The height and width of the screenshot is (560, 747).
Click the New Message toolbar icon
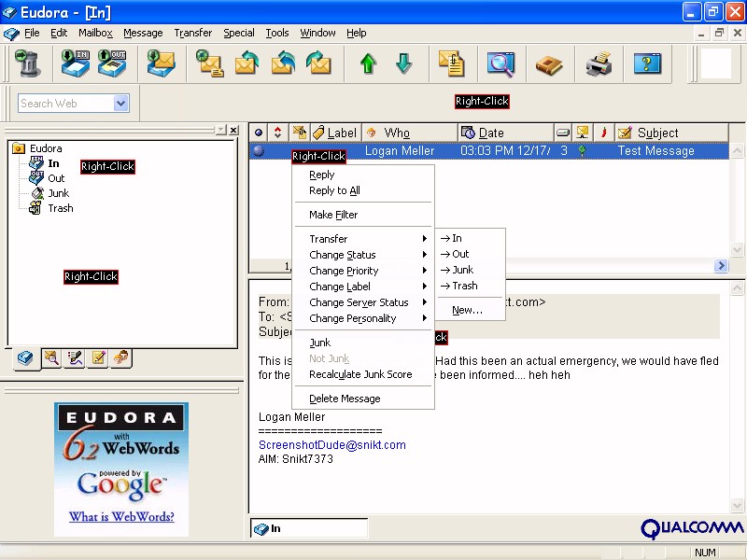(209, 63)
